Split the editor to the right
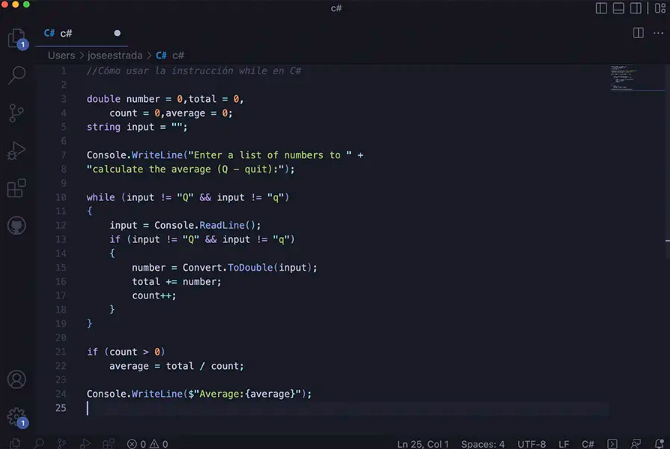 point(638,33)
